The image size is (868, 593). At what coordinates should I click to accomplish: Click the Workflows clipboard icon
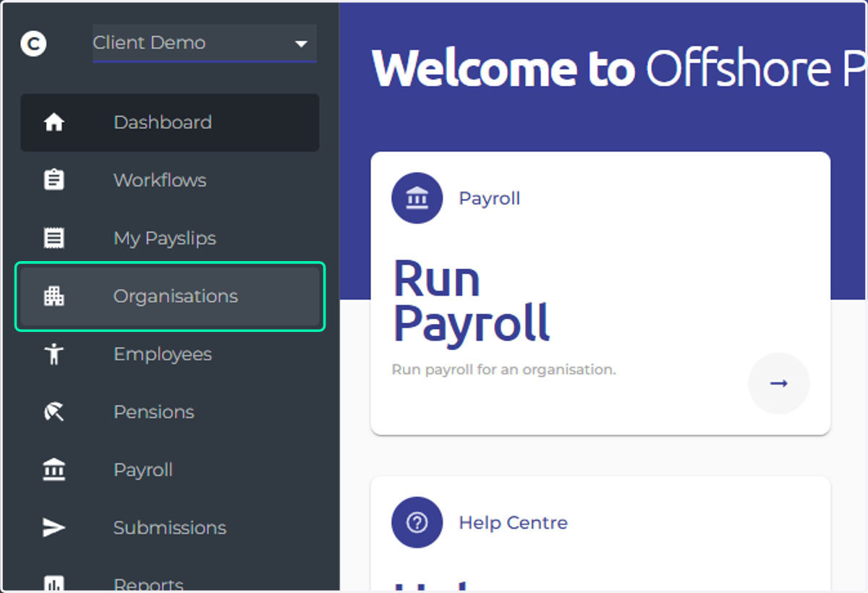[54, 180]
